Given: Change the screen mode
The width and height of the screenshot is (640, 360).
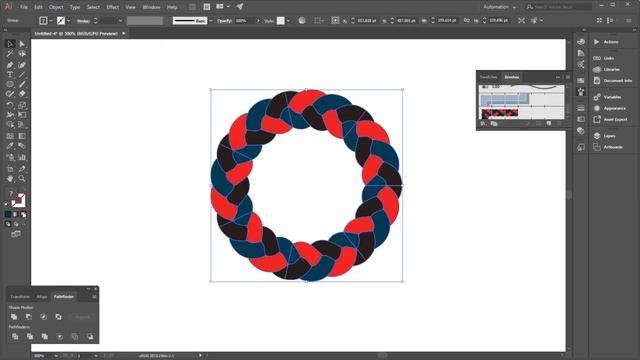Looking at the screenshot, I should click(16, 234).
